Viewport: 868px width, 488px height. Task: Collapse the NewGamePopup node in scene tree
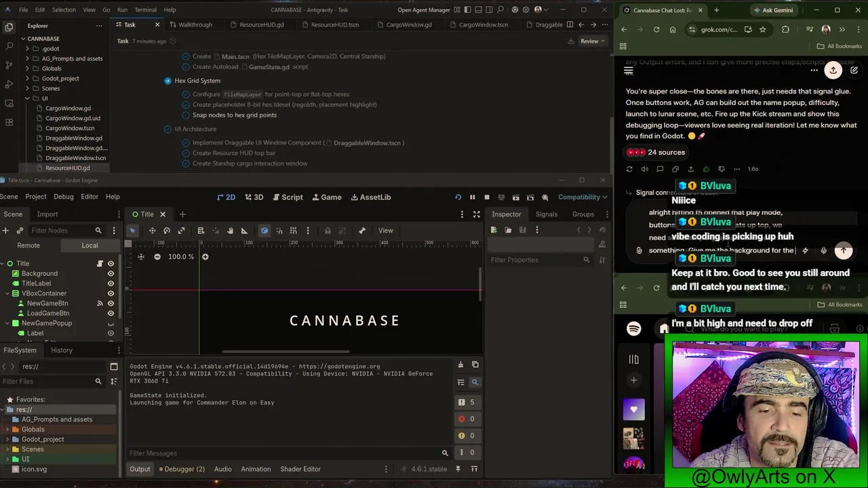tap(7, 323)
